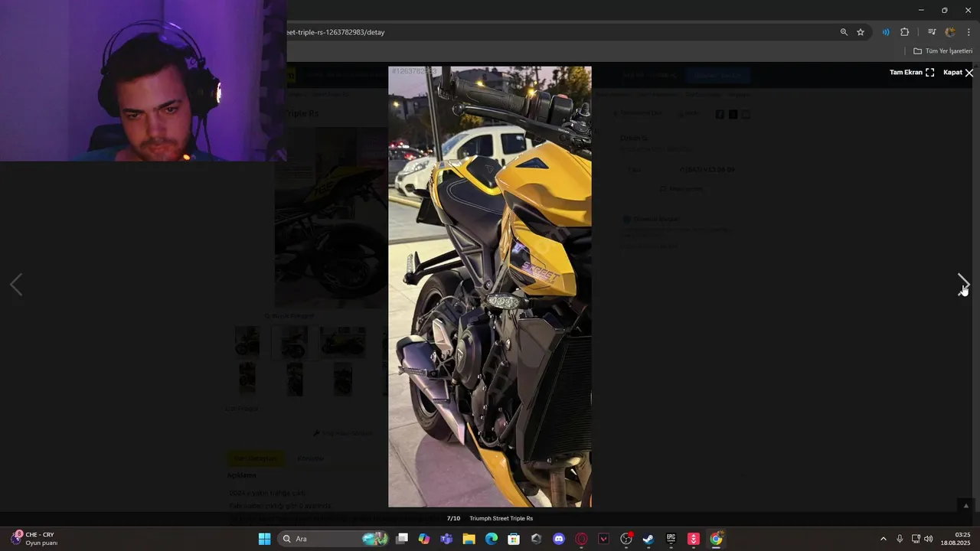Click the address bar URL

tap(335, 32)
